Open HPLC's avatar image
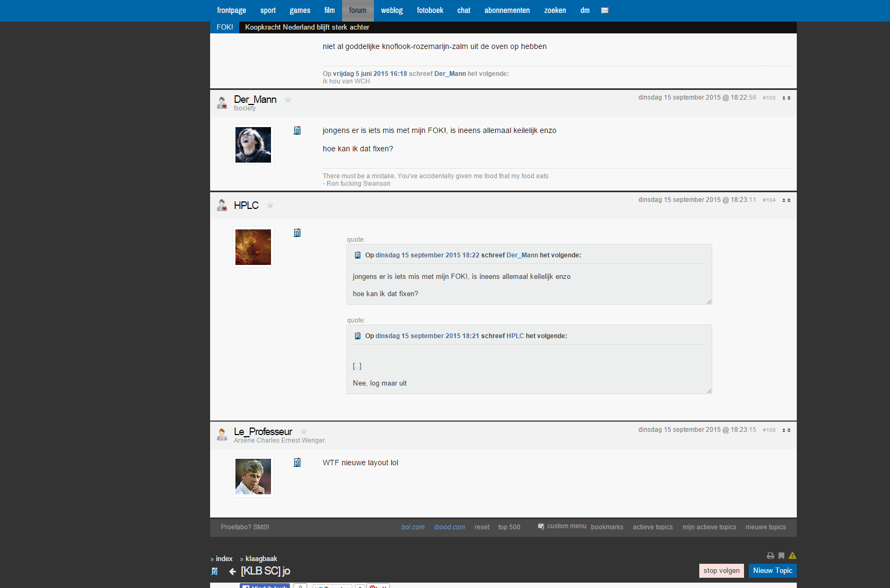This screenshot has width=890, height=588. pyautogui.click(x=253, y=247)
